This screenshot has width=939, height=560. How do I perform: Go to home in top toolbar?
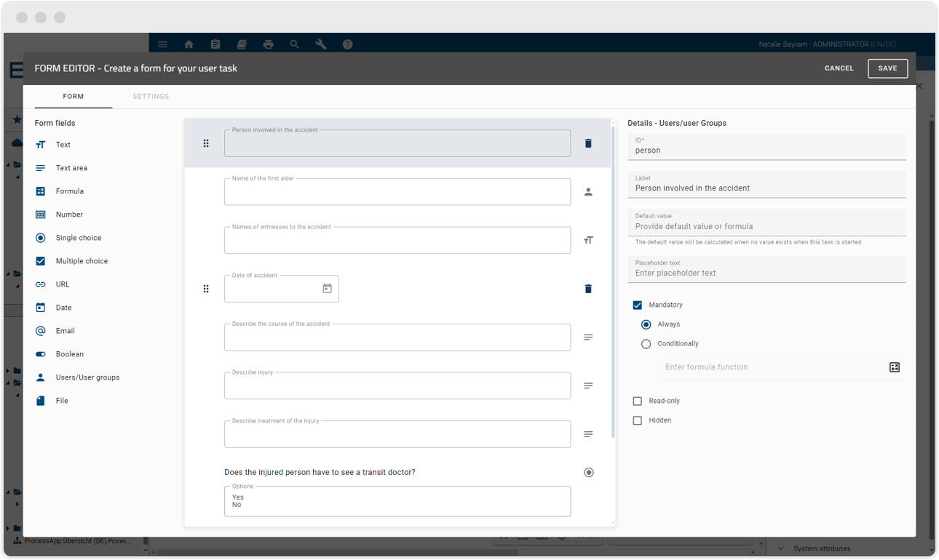(189, 44)
